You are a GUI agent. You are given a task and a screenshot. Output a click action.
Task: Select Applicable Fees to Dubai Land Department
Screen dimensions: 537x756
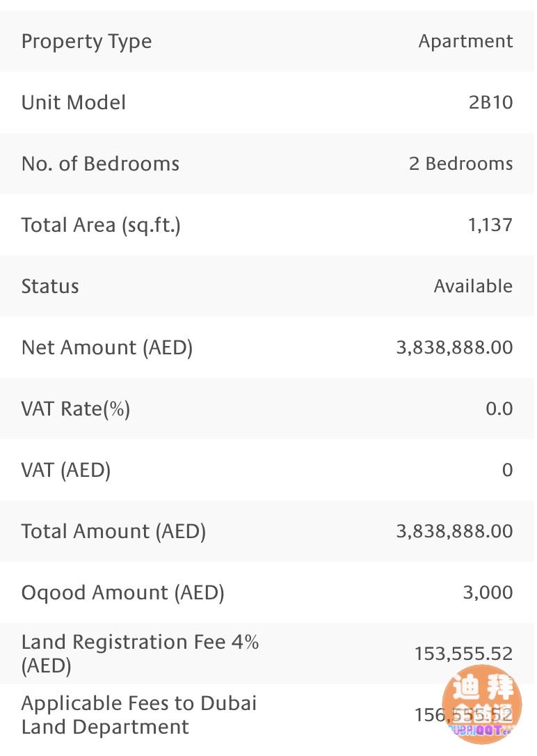coord(139,715)
